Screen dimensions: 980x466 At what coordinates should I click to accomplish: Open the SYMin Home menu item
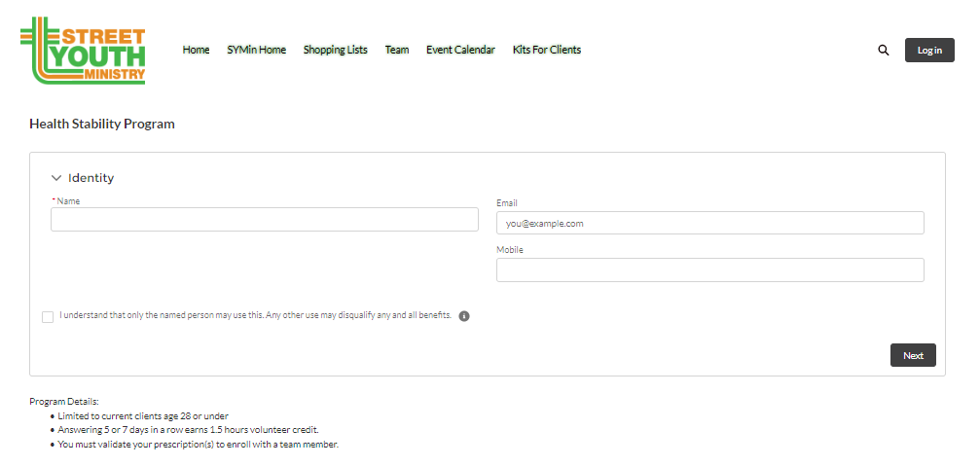click(x=256, y=50)
